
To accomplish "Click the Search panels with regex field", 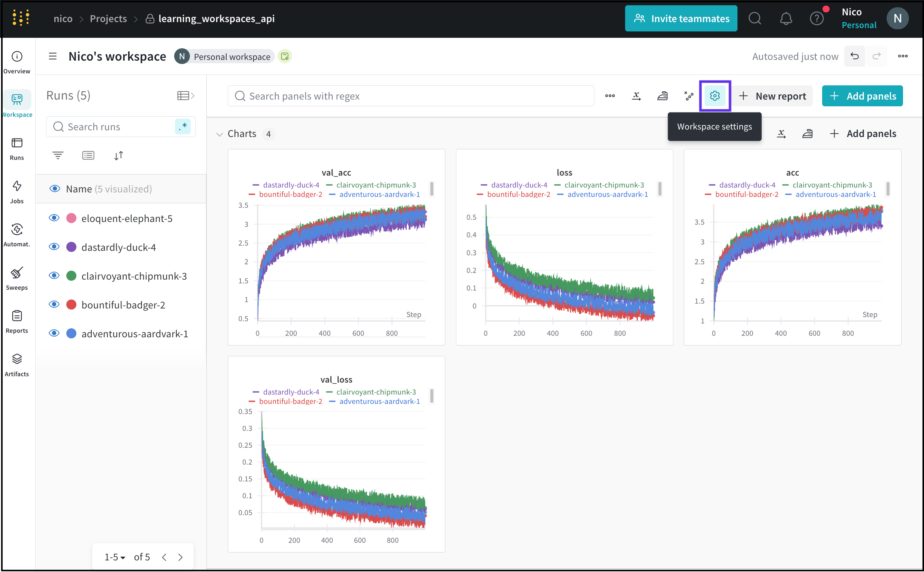I will [411, 96].
